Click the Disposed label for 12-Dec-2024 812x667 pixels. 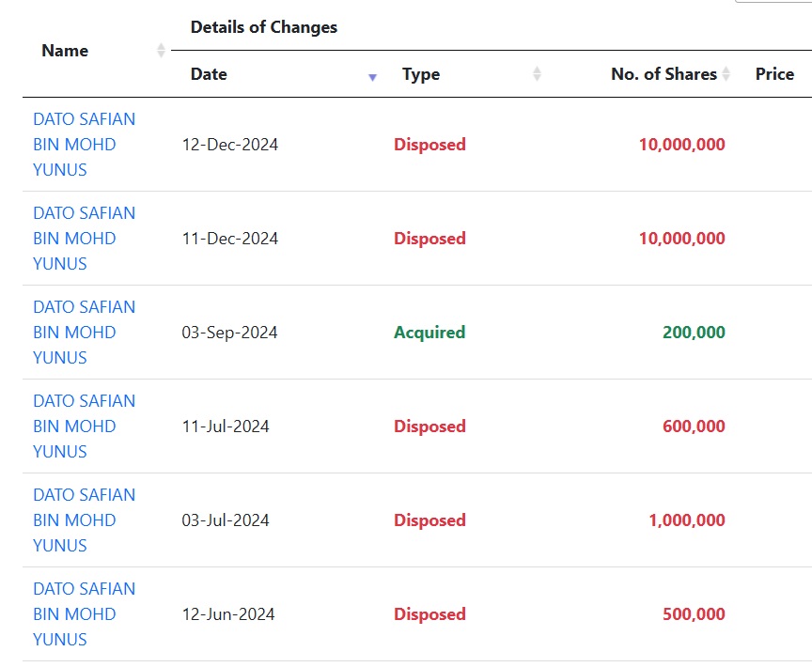point(429,145)
